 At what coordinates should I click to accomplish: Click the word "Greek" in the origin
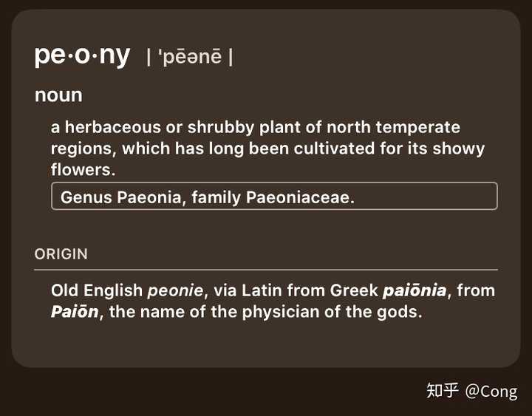(353, 290)
